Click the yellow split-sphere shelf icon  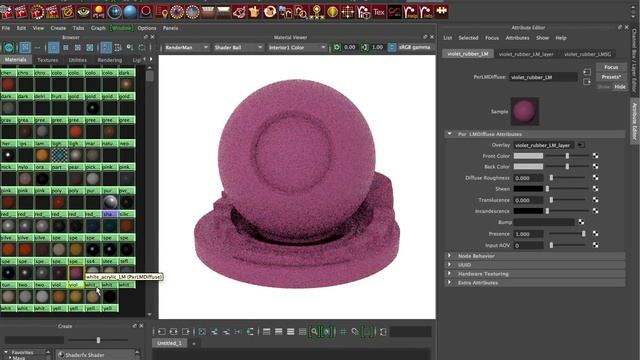(x=332, y=12)
